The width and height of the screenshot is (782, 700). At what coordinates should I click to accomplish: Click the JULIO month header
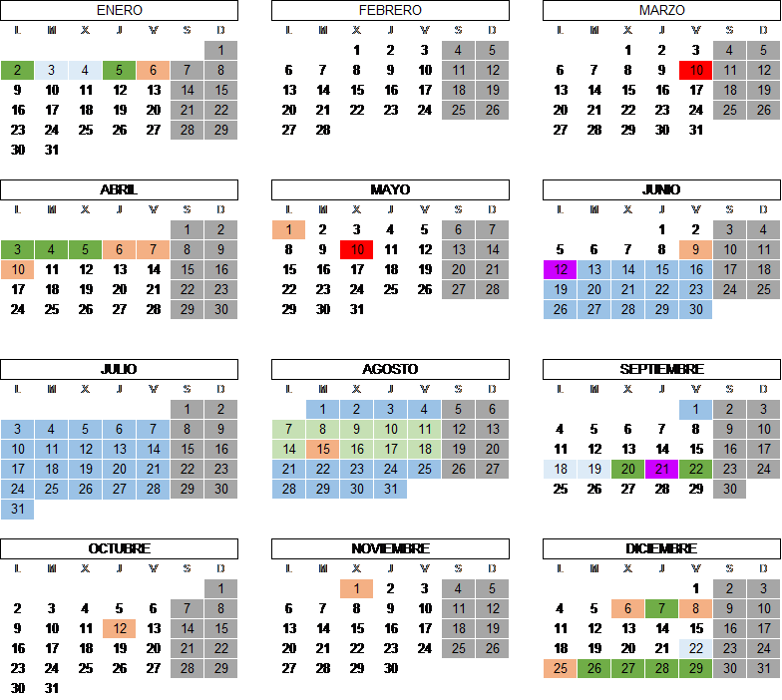pyautogui.click(x=120, y=369)
